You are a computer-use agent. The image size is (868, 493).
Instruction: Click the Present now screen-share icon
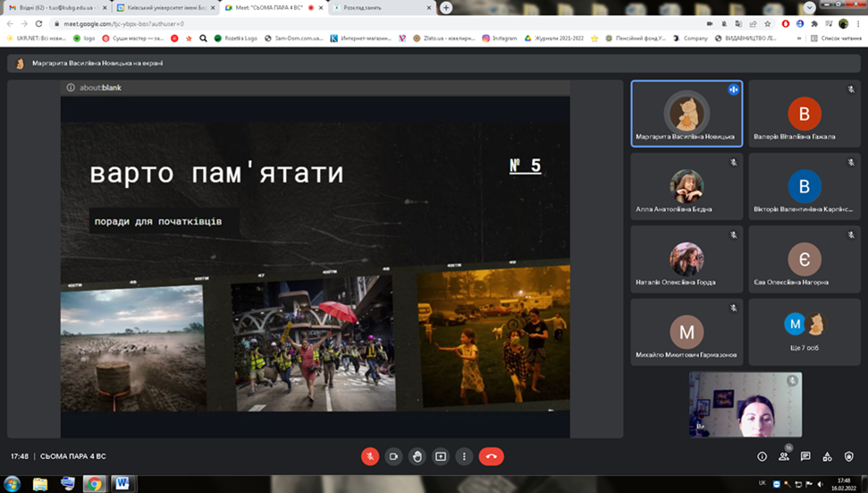[x=440, y=456]
